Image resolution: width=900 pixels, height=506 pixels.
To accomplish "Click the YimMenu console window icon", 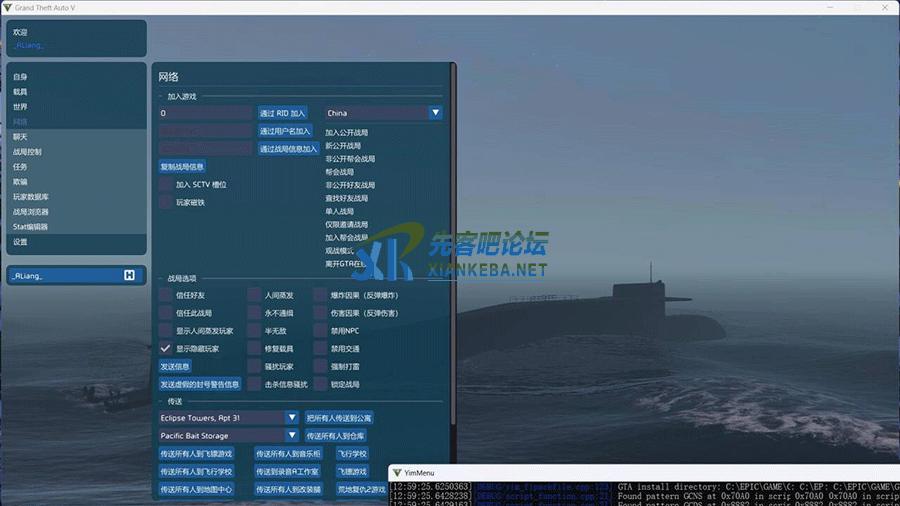I will (397, 472).
